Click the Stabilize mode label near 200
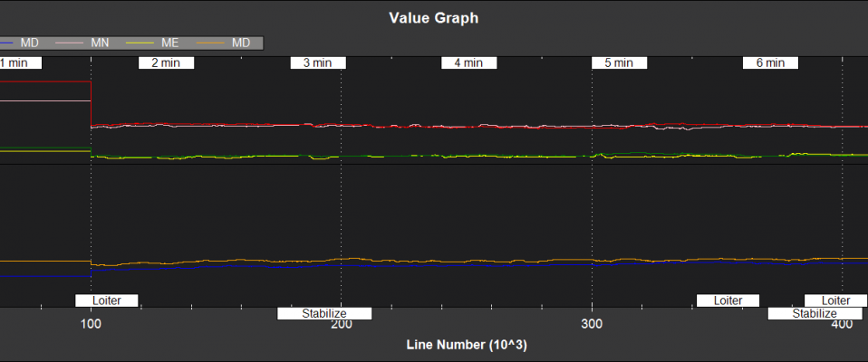The image size is (868, 362). pyautogui.click(x=324, y=314)
